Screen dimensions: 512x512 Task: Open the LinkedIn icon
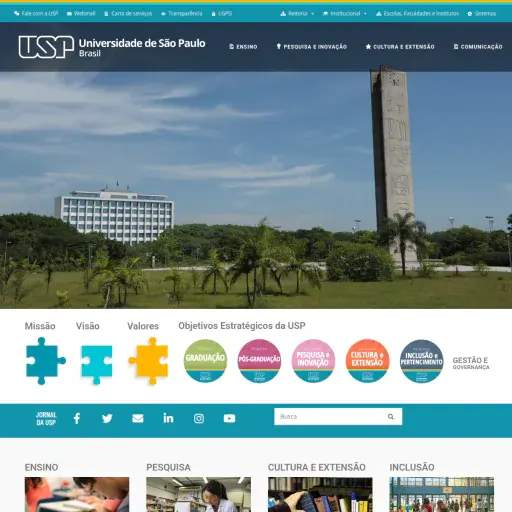tap(168, 418)
